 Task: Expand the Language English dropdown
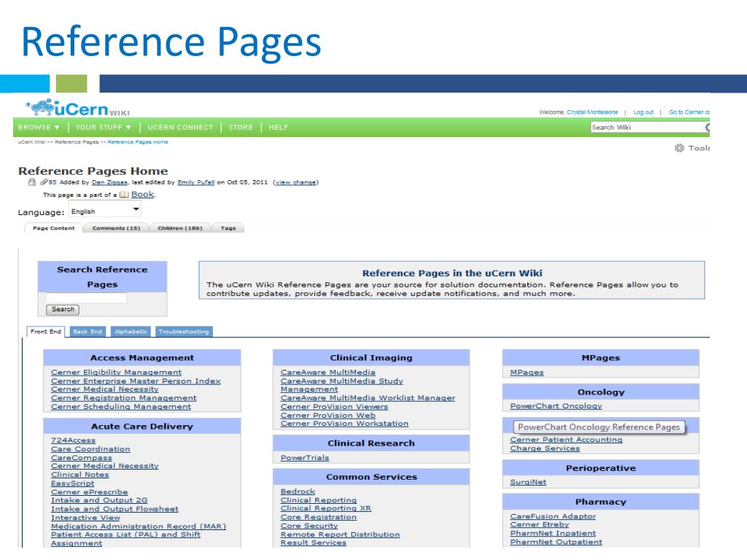(105, 210)
